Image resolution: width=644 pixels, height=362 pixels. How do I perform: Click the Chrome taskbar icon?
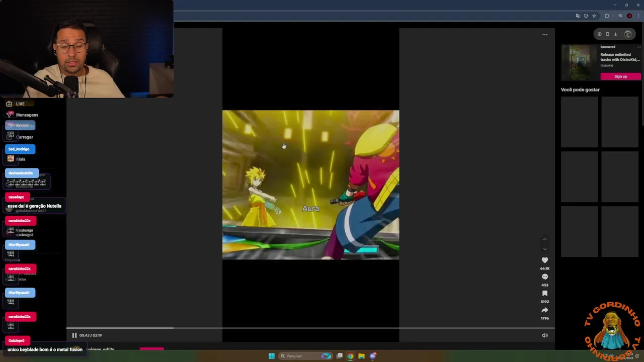click(351, 356)
